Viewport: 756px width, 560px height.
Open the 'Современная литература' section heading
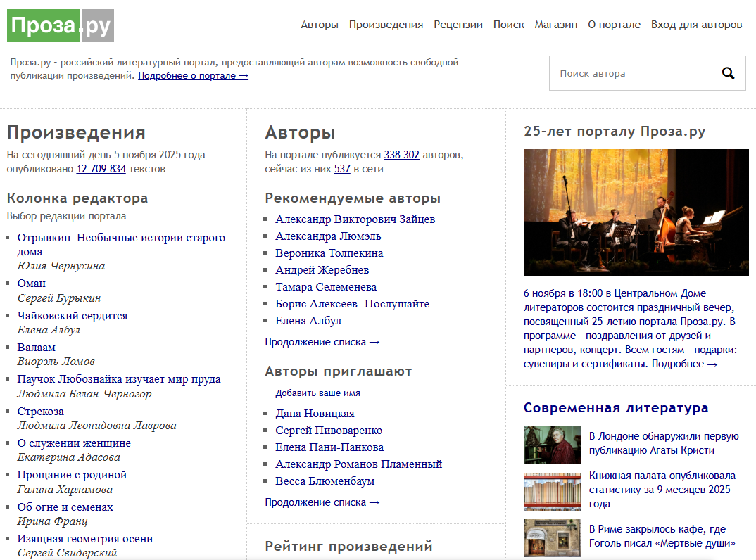[x=615, y=408]
